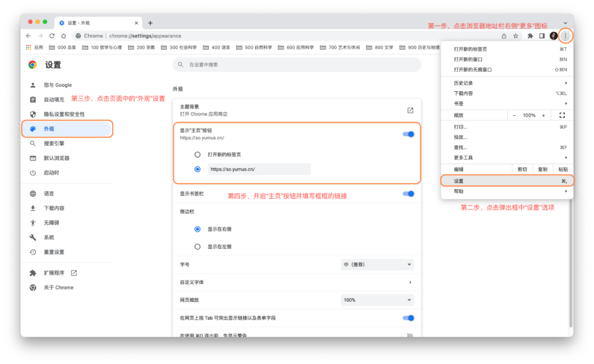Expand 帮助 submenu
The width and height of the screenshot is (594, 364).
click(x=507, y=191)
